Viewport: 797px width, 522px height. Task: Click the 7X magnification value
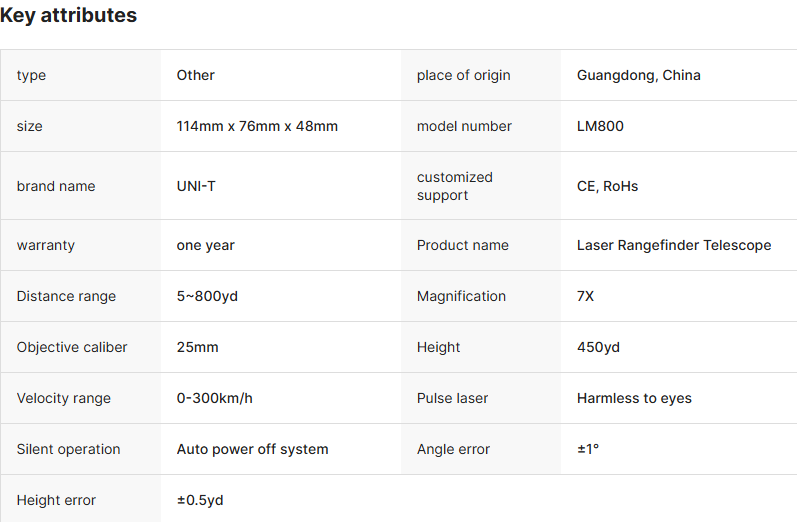point(587,296)
